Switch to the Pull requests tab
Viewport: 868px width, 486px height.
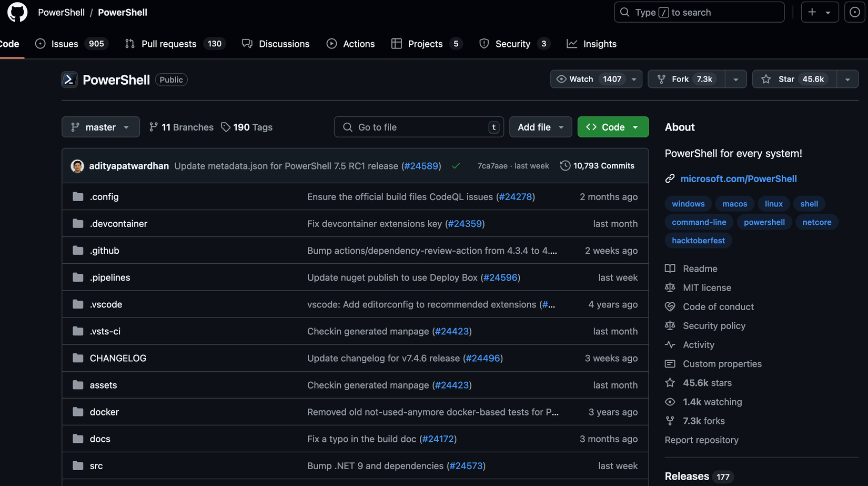click(168, 44)
